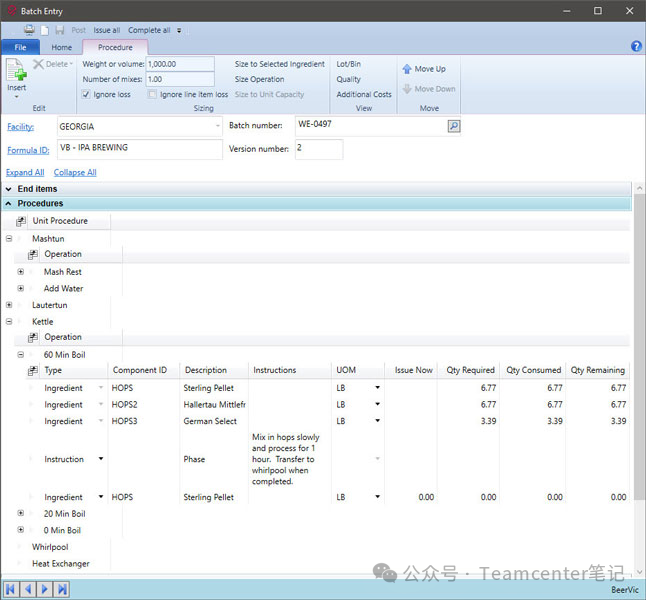Go to the last record using navigation arrow
646x600 pixels.
tap(62, 589)
